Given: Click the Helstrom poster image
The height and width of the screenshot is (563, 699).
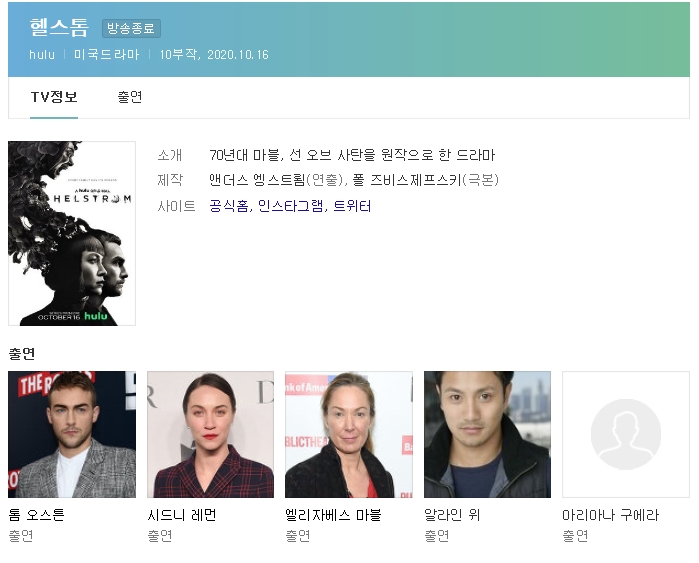Looking at the screenshot, I should (72, 233).
